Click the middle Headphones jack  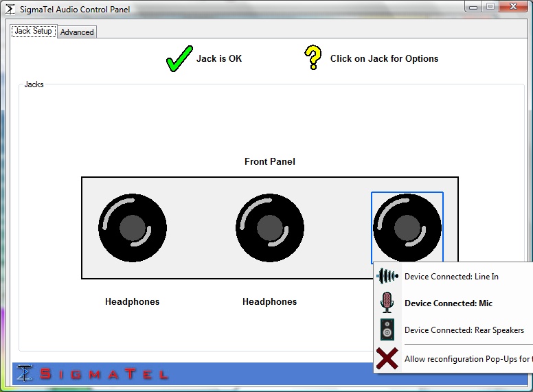(270, 228)
